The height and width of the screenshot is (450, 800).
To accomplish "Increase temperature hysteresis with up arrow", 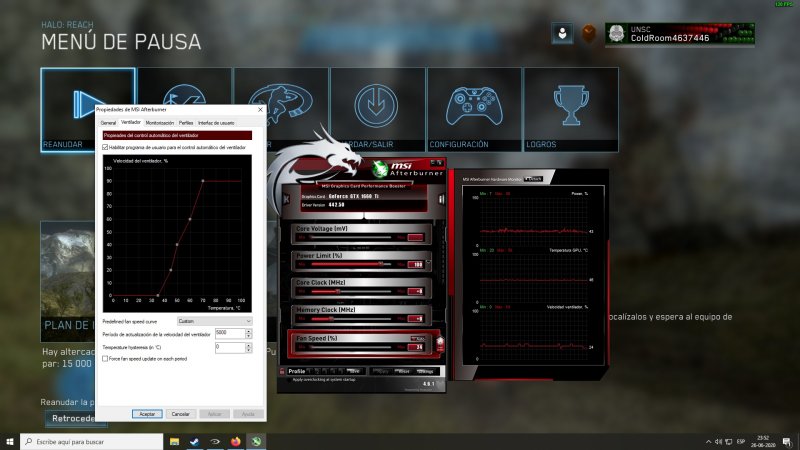I will (248, 345).
